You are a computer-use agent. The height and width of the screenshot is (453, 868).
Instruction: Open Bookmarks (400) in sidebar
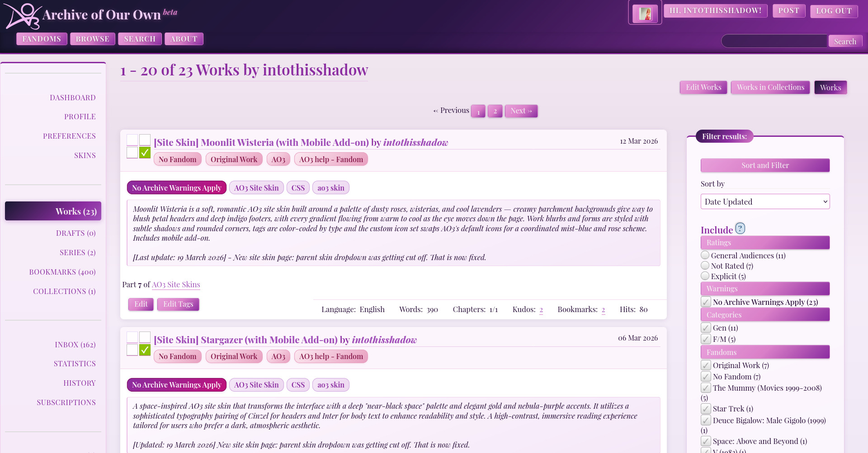(62, 272)
